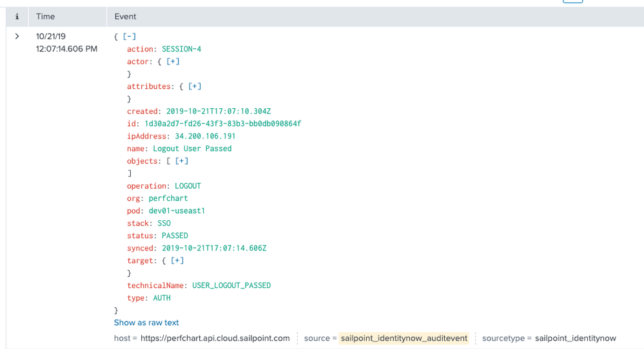Click the 'i' info column header
The width and height of the screenshot is (644, 349).
point(17,16)
